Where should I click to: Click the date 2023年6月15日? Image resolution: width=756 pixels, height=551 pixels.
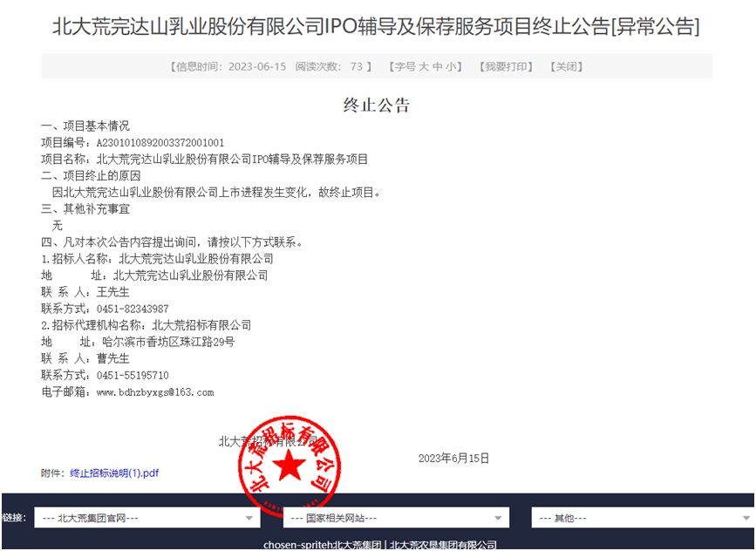click(x=453, y=459)
